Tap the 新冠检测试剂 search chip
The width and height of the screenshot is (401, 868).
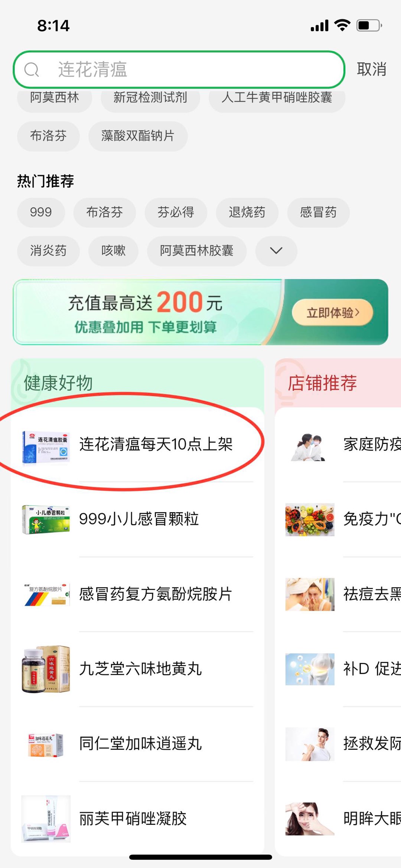tap(150, 97)
